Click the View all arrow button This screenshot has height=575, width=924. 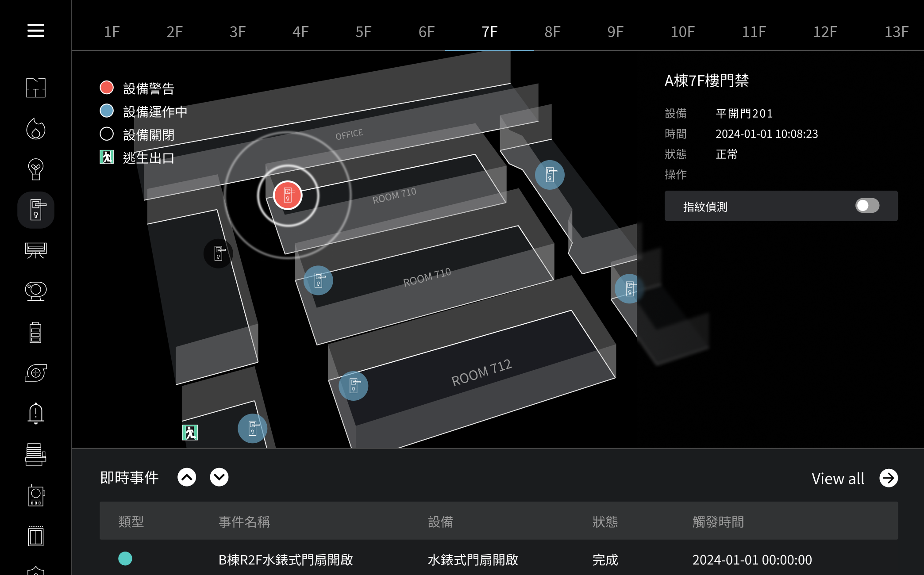[889, 478]
